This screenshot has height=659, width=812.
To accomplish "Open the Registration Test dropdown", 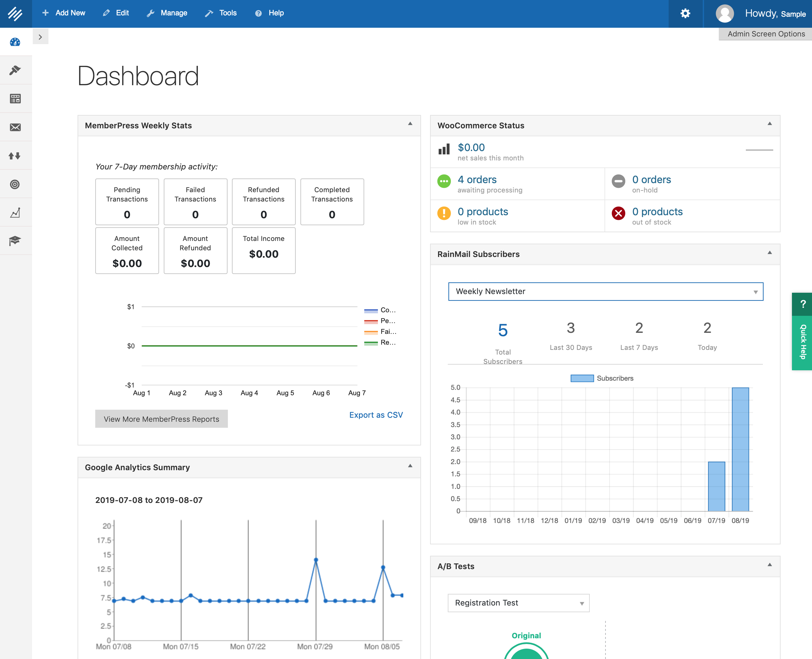I will [519, 603].
